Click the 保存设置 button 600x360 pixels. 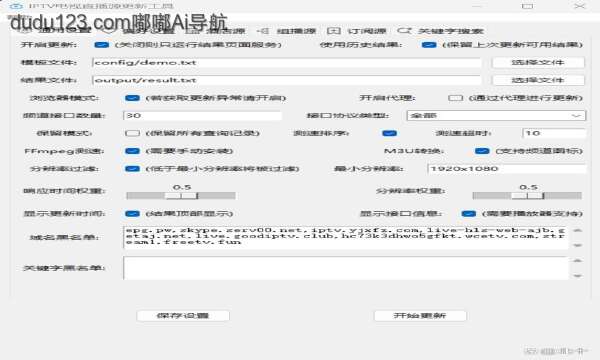pyautogui.click(x=183, y=316)
